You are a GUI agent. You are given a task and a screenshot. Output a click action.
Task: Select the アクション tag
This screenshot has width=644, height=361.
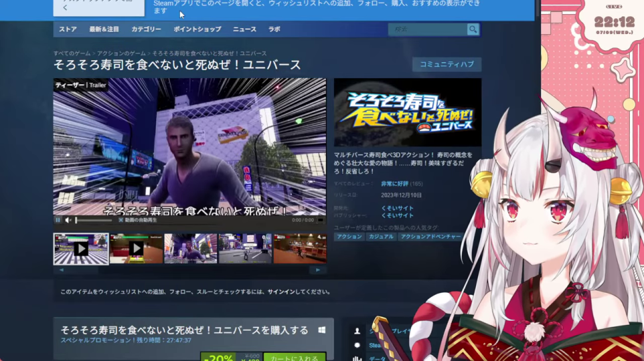point(349,237)
